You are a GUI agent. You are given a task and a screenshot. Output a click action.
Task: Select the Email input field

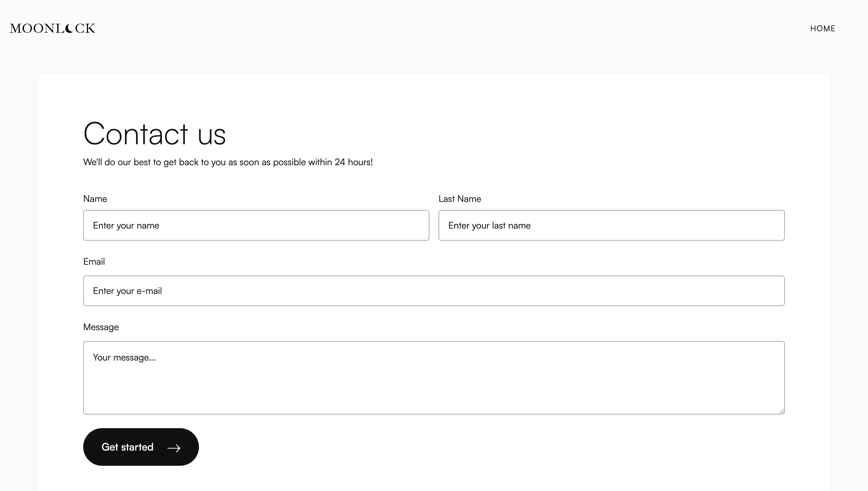pos(434,291)
